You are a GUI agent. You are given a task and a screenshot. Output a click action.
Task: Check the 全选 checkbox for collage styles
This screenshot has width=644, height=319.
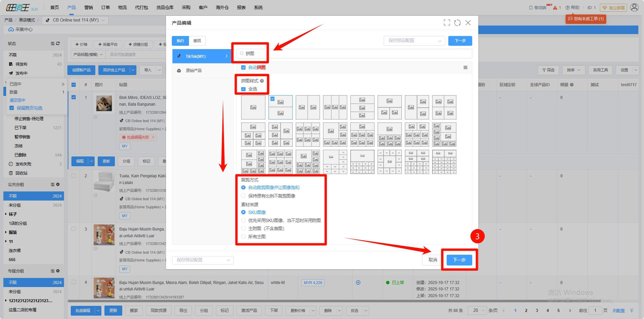244,89
